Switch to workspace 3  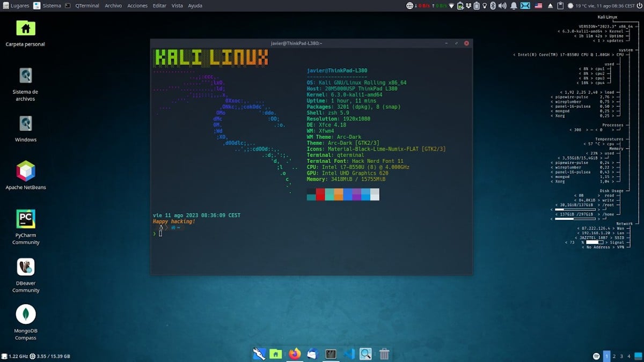pos(621,356)
